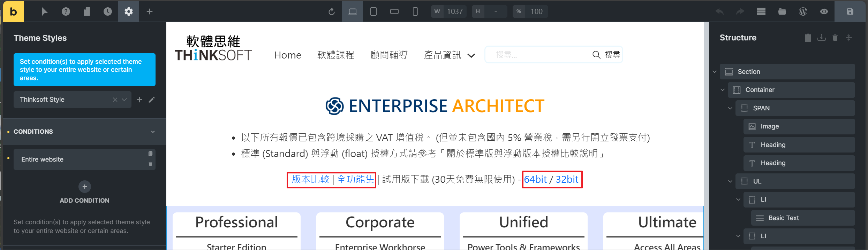Expand the 產品資訊 submenu chevron

(x=471, y=55)
